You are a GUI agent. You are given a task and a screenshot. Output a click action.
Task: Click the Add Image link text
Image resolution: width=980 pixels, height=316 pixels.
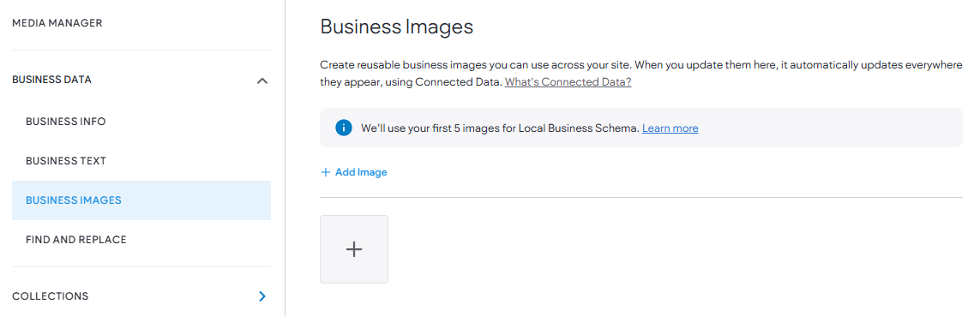pyautogui.click(x=361, y=172)
